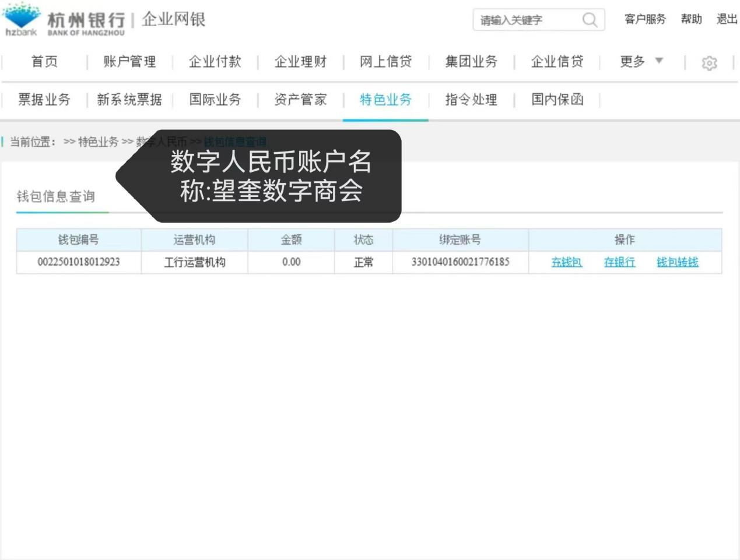Open 集团业务 menu
Image resolution: width=740 pixels, height=560 pixels.
471,62
